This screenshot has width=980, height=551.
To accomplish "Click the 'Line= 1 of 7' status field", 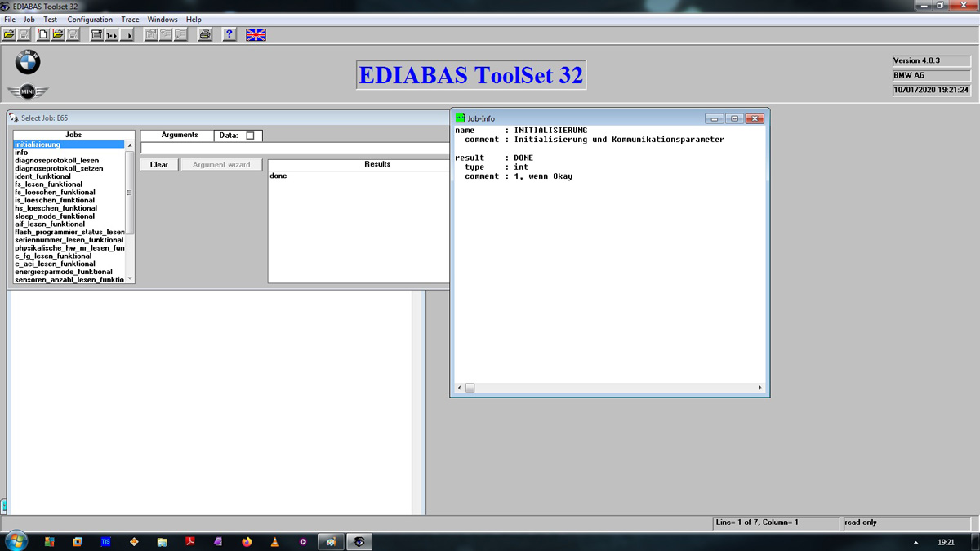I will (x=776, y=522).
